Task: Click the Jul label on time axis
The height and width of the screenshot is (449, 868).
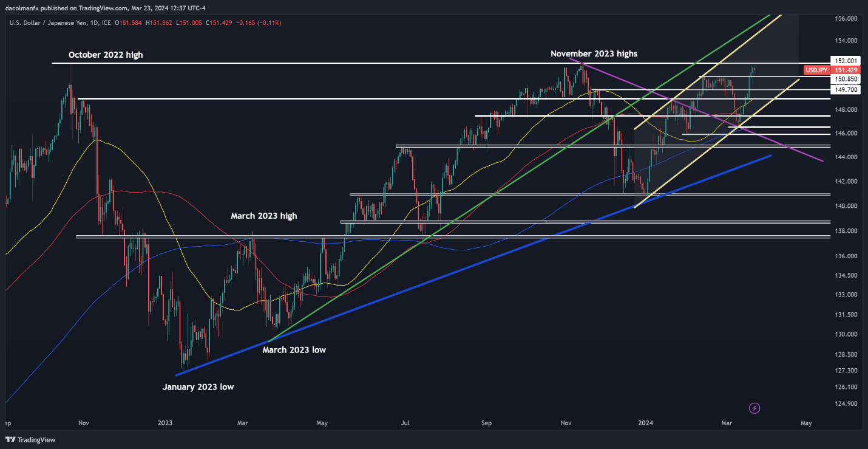Action: click(405, 422)
